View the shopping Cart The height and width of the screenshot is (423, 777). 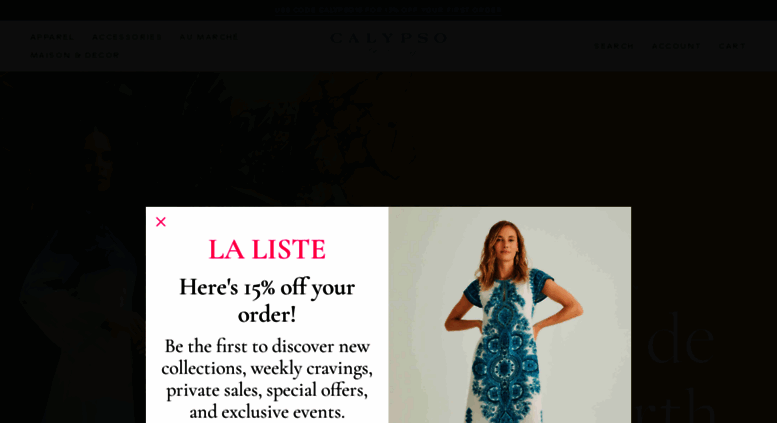click(x=732, y=46)
